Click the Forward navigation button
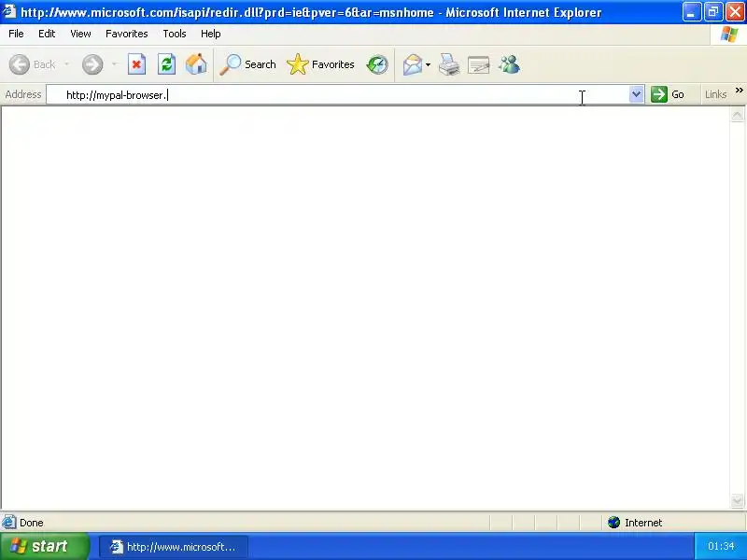The width and height of the screenshot is (747, 560). 92,64
